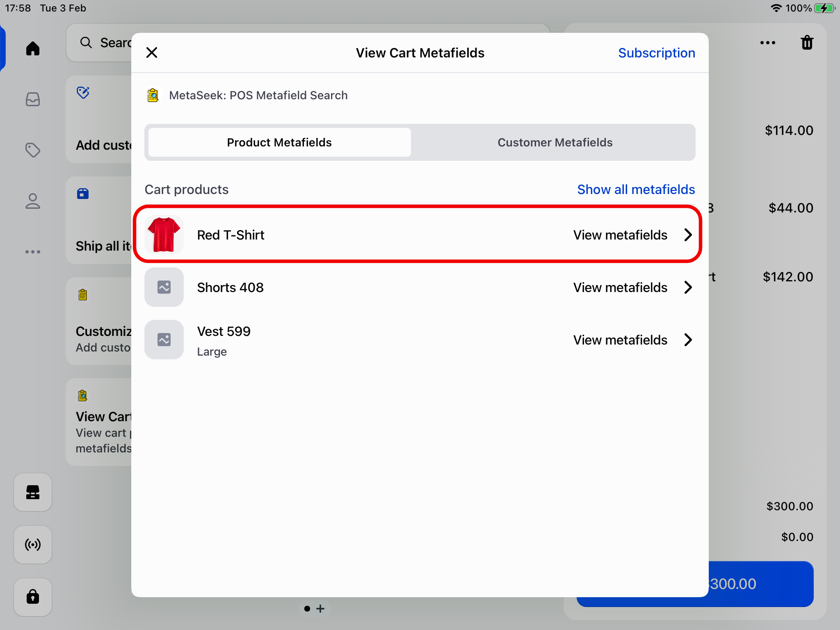840x630 pixels.
Task: Tap the connectivity broadcast icon button
Action: click(33, 545)
